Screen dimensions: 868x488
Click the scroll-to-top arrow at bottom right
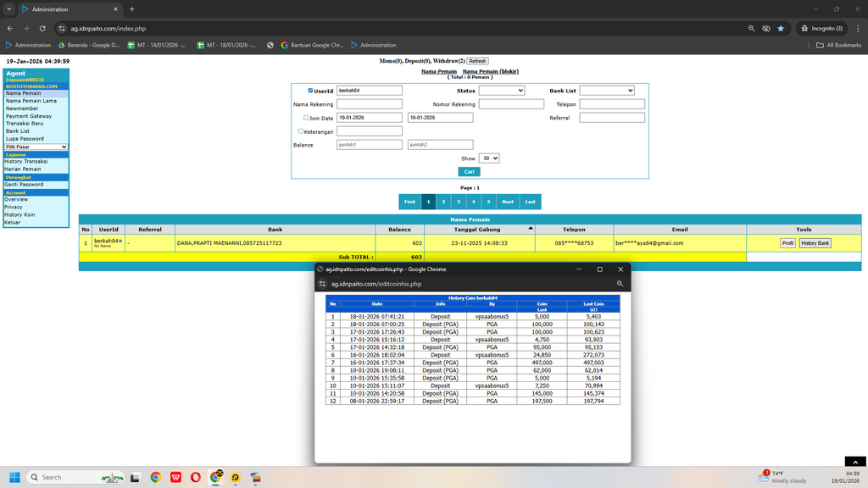(x=855, y=462)
